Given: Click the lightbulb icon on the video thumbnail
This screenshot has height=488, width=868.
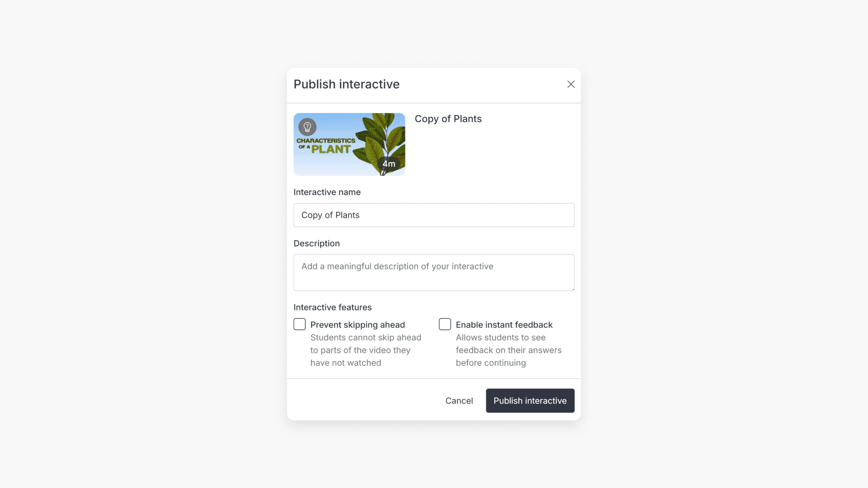Looking at the screenshot, I should click(307, 127).
